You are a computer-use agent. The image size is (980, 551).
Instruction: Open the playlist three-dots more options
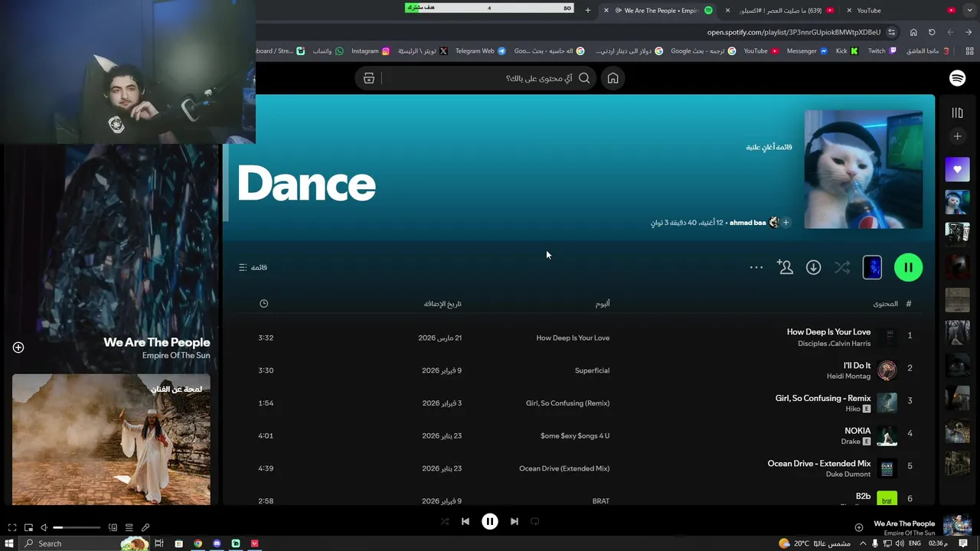pyautogui.click(x=756, y=267)
